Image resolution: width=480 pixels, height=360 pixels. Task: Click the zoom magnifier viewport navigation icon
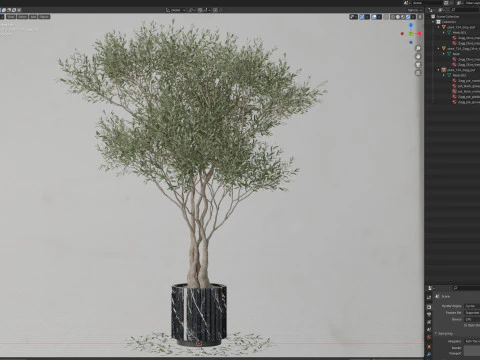click(x=418, y=48)
